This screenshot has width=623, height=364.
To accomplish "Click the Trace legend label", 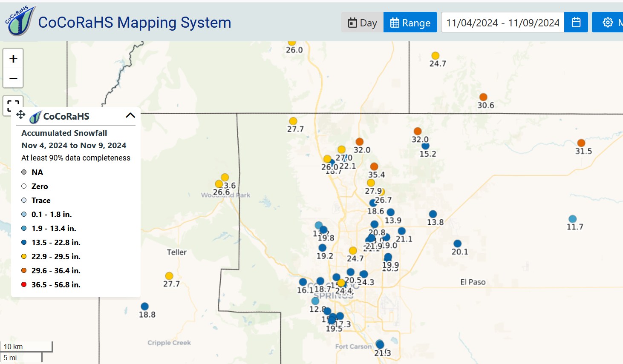I will pos(41,200).
